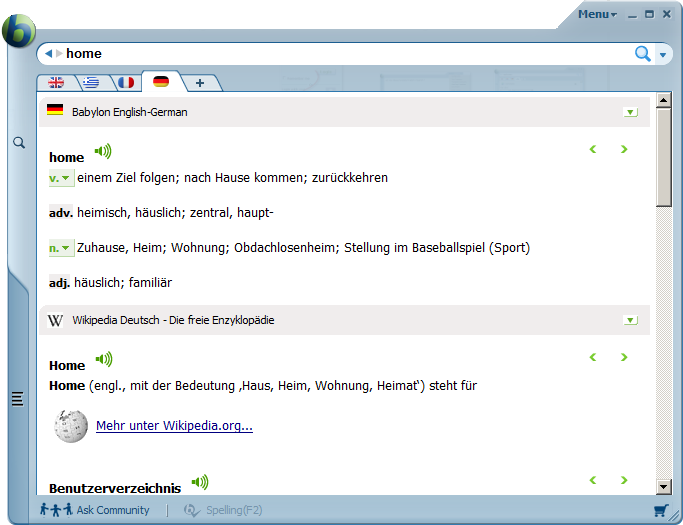Select the German flag tab
Image resolution: width=683 pixels, height=525 pixels.
[x=161, y=81]
